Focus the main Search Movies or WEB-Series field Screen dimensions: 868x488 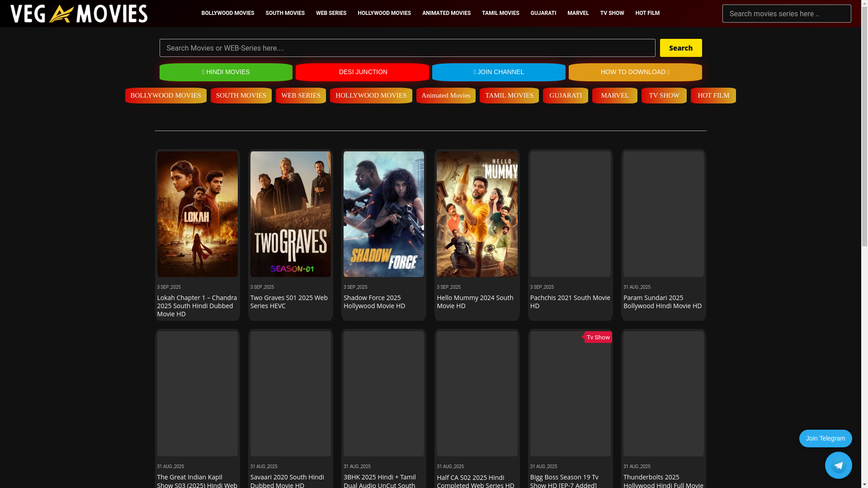coord(407,48)
